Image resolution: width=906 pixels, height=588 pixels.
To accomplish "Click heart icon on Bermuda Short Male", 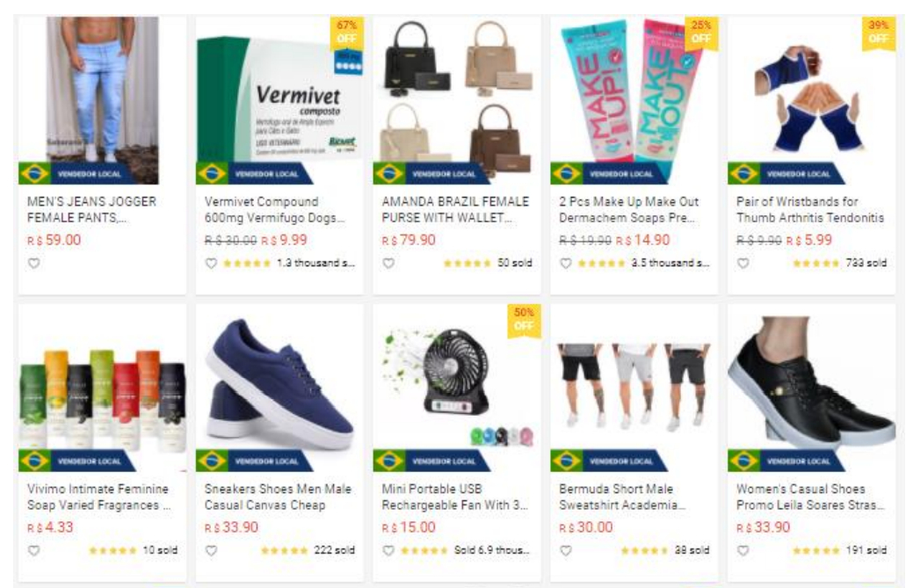I will point(566,550).
